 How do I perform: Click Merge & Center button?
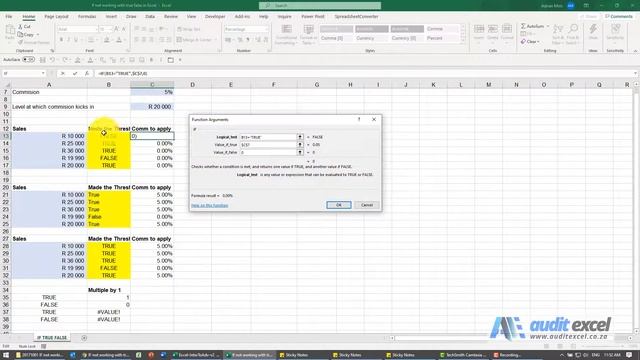194,40
